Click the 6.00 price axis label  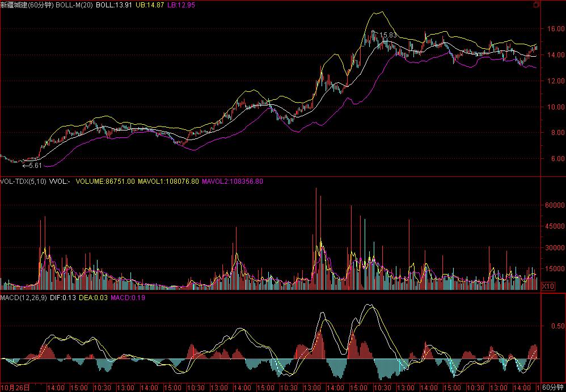coord(557,158)
